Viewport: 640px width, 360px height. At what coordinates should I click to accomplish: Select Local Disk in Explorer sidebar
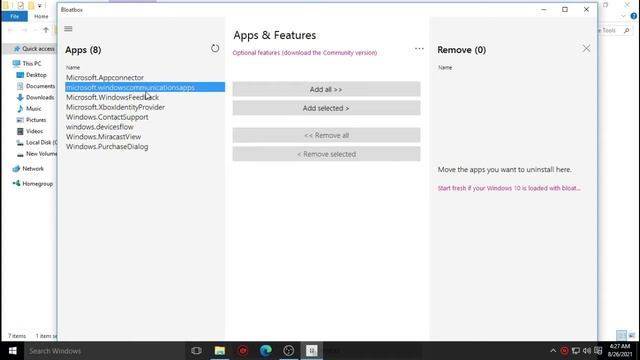[36, 142]
